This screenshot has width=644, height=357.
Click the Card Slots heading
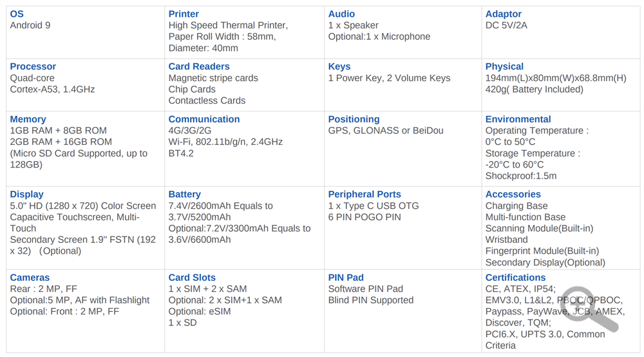pos(192,278)
